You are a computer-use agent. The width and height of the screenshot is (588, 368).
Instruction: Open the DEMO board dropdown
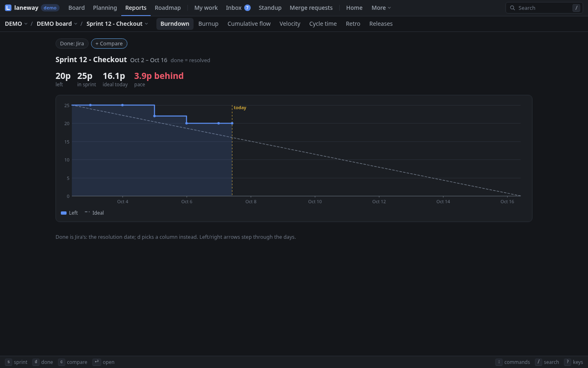(x=57, y=24)
